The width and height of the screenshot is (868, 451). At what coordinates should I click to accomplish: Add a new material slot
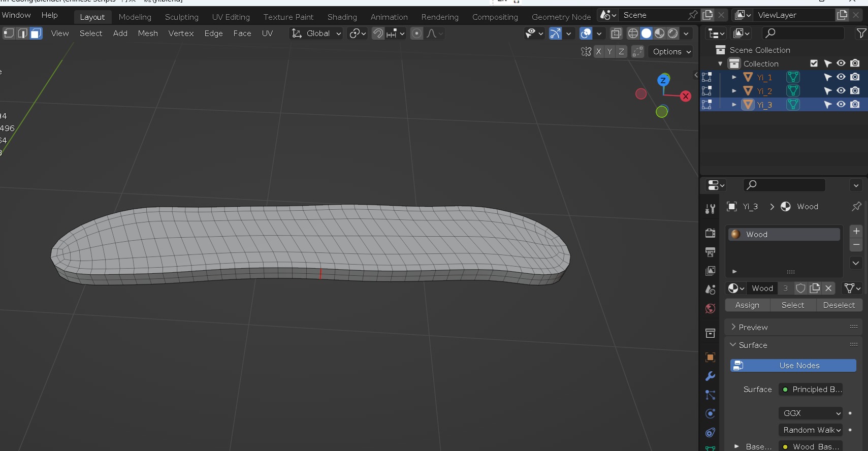pyautogui.click(x=856, y=231)
